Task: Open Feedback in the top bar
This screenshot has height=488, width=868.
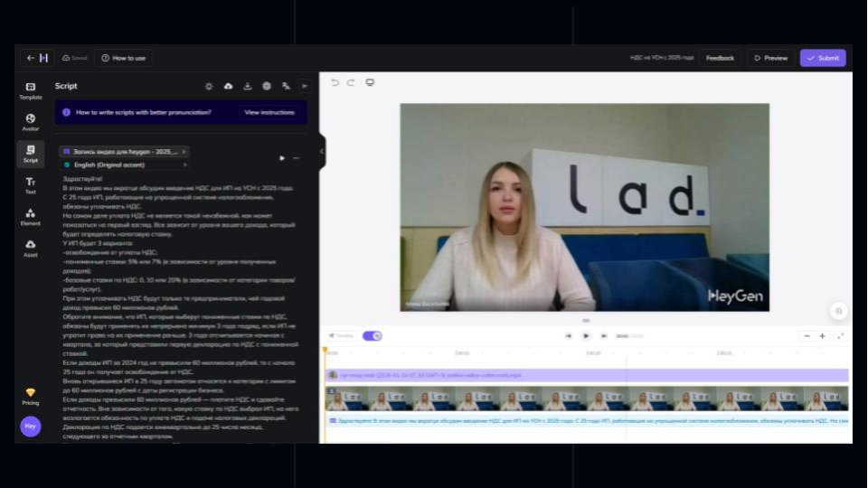Action: click(x=720, y=58)
